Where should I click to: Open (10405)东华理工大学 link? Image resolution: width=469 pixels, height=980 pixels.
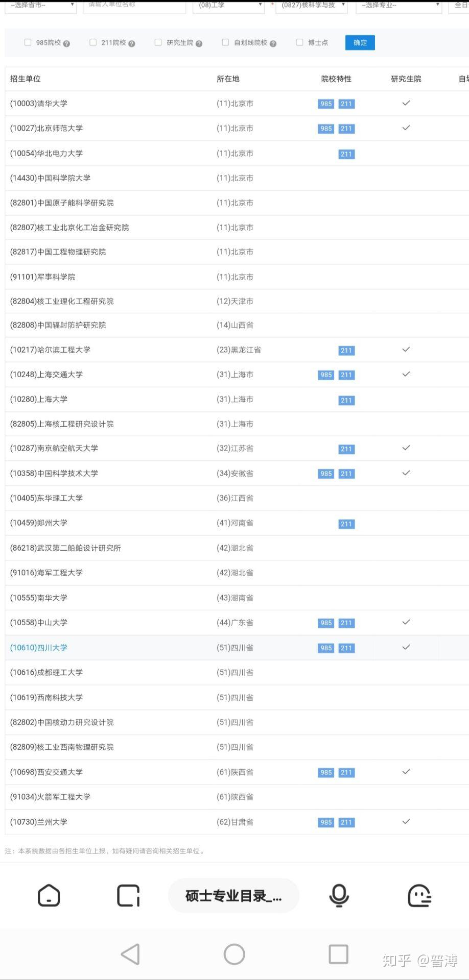46,498
